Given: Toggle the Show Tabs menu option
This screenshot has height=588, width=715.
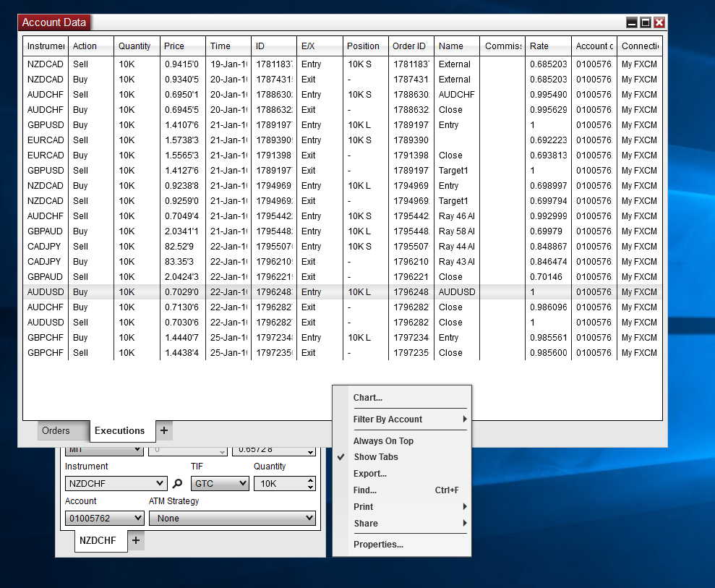Looking at the screenshot, I should coord(375,457).
